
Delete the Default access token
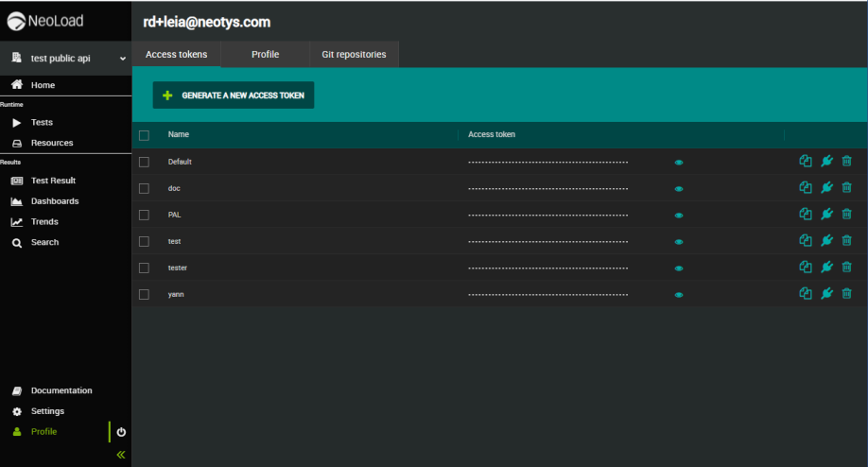pyautogui.click(x=846, y=161)
